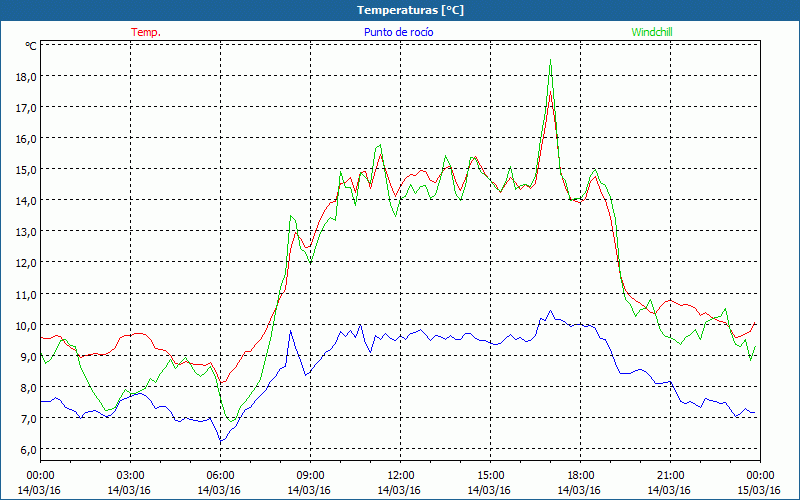
Task: Click the blue dew point dip at 06:00
Action: pos(220,440)
